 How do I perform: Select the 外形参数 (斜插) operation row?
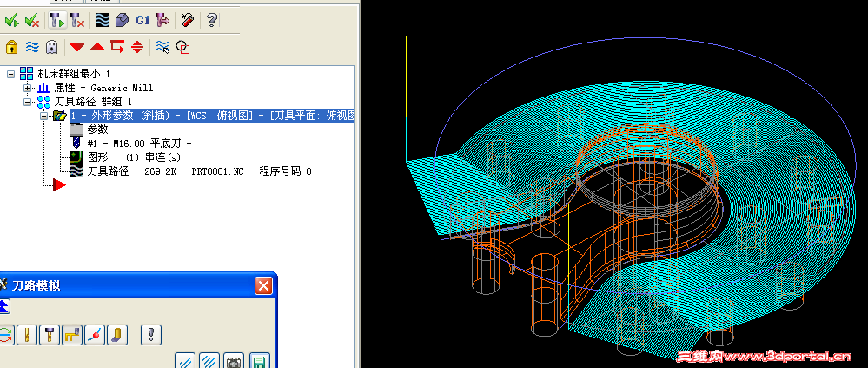(x=211, y=116)
